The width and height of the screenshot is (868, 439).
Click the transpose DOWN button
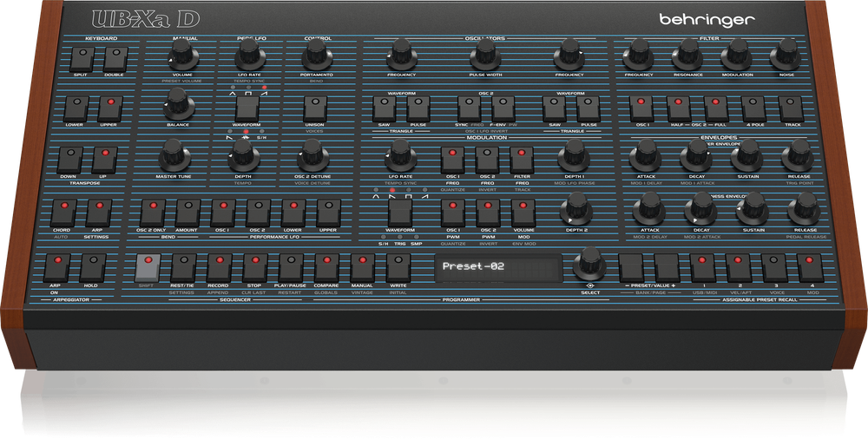tap(70, 160)
